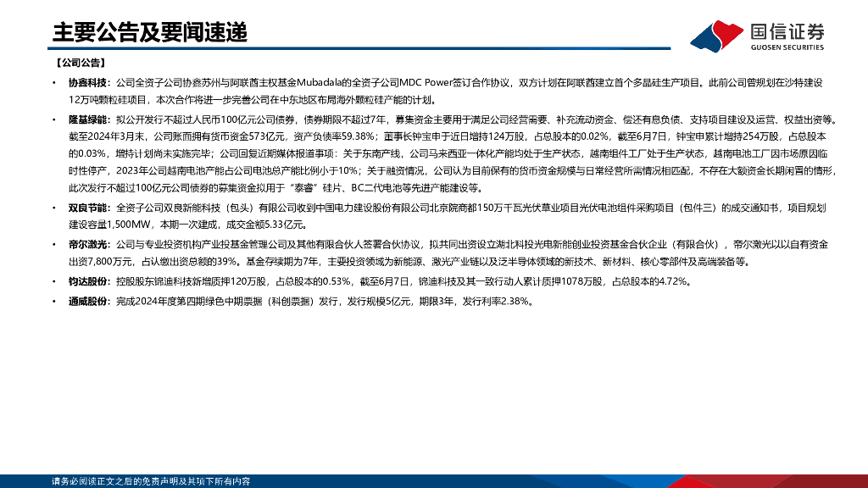Select the 【公司公告】 section heading

click(79, 63)
